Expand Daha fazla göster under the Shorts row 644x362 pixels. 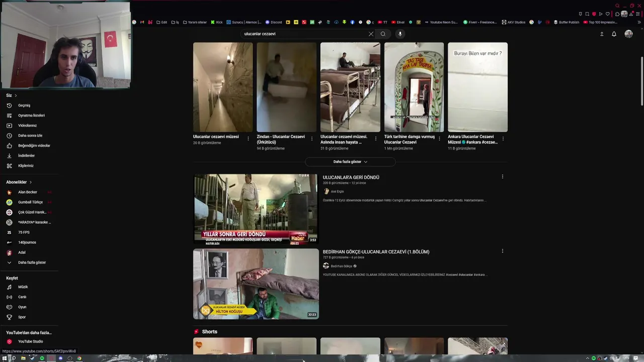coord(350,162)
